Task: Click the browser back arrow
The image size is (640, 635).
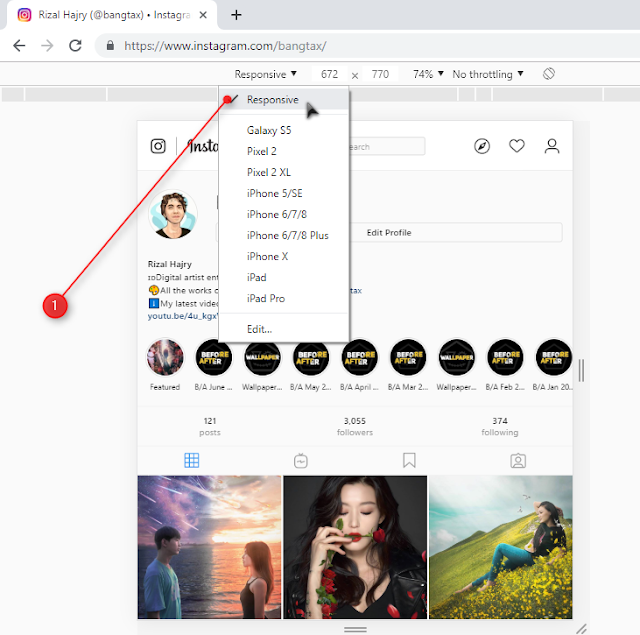Action: [19, 46]
